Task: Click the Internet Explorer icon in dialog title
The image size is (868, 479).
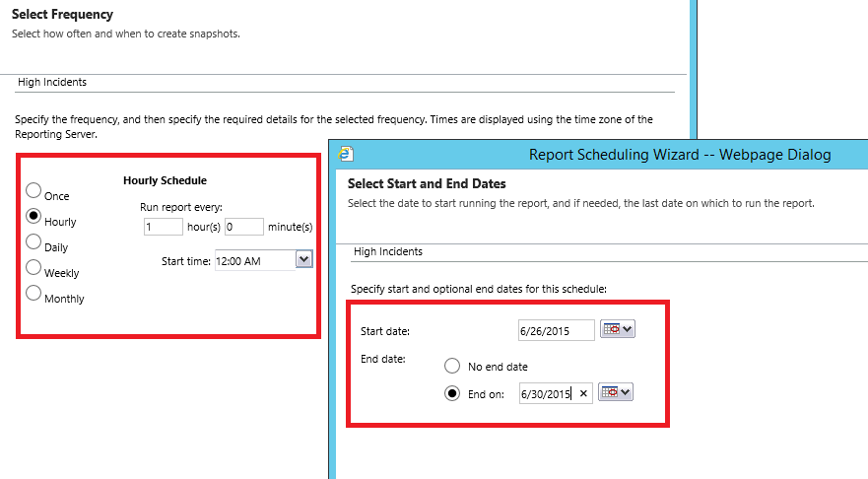Action: pyautogui.click(x=346, y=154)
